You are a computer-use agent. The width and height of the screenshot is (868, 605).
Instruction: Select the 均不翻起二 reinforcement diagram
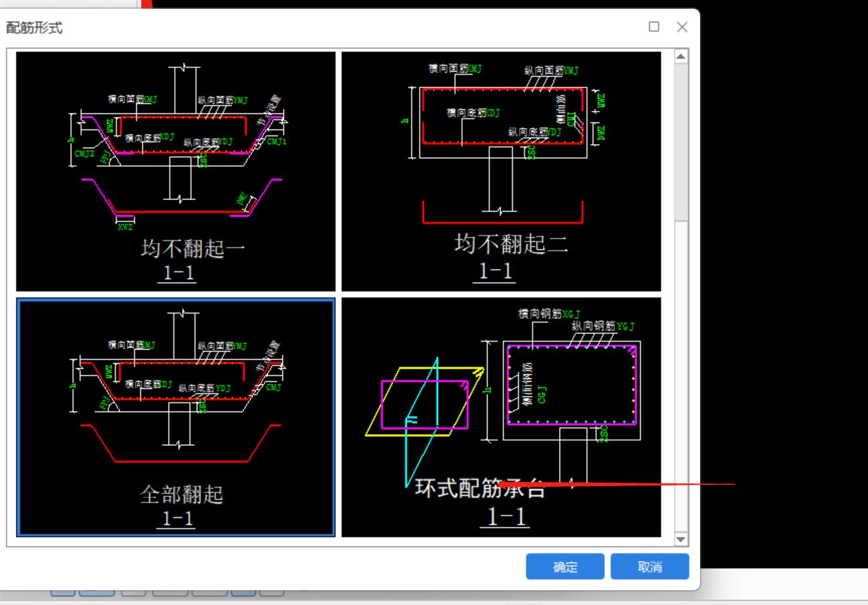click(x=501, y=171)
